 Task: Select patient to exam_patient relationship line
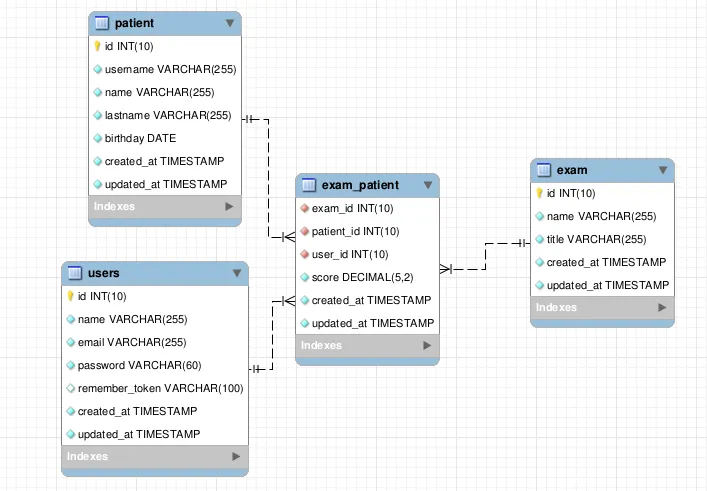[x=269, y=178]
